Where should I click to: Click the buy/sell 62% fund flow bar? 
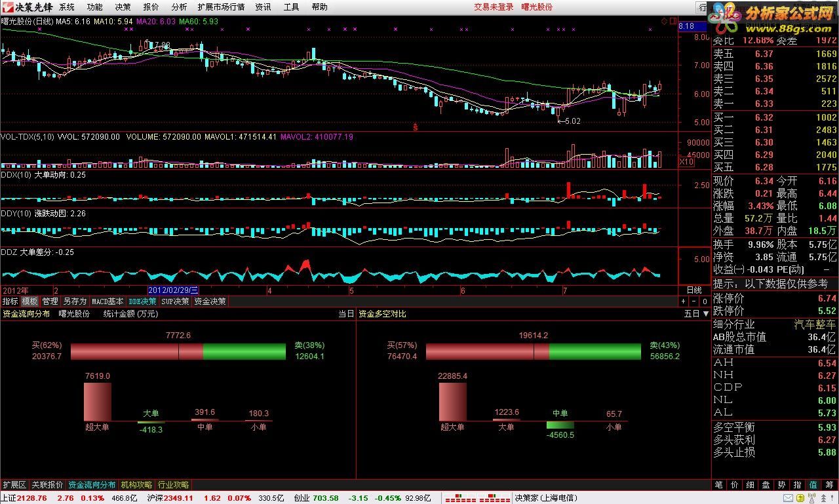pyautogui.click(x=178, y=351)
